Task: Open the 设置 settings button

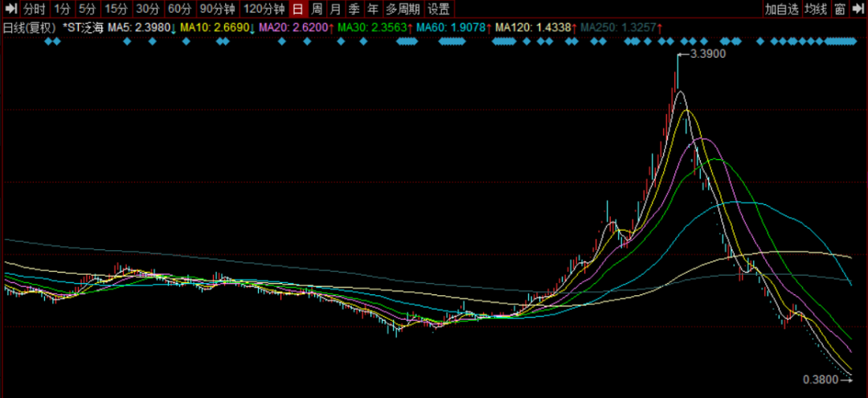Action: point(438,10)
